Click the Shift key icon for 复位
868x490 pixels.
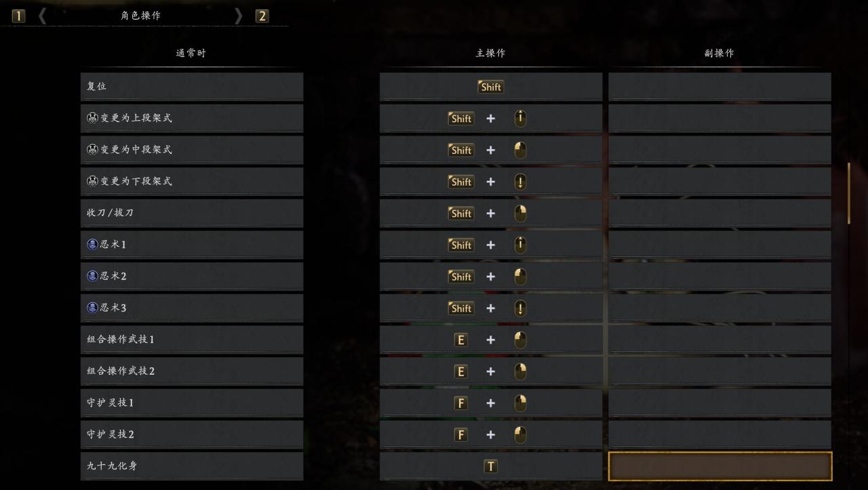[x=490, y=87]
